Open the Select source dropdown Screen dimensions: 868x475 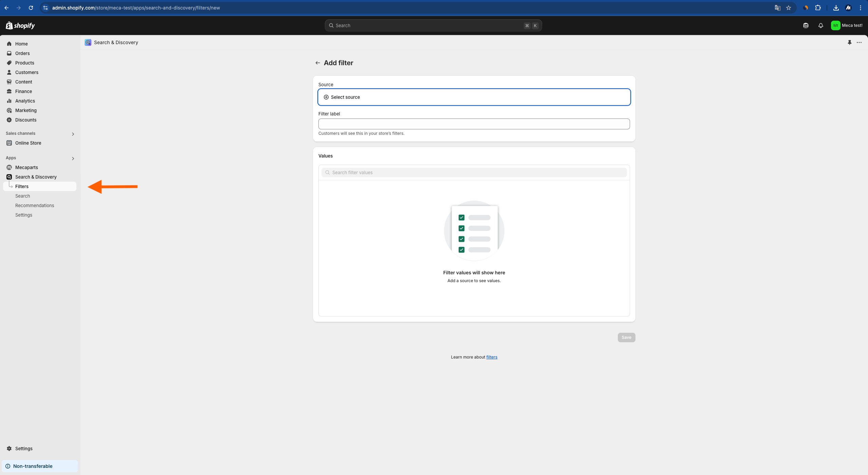pos(474,97)
